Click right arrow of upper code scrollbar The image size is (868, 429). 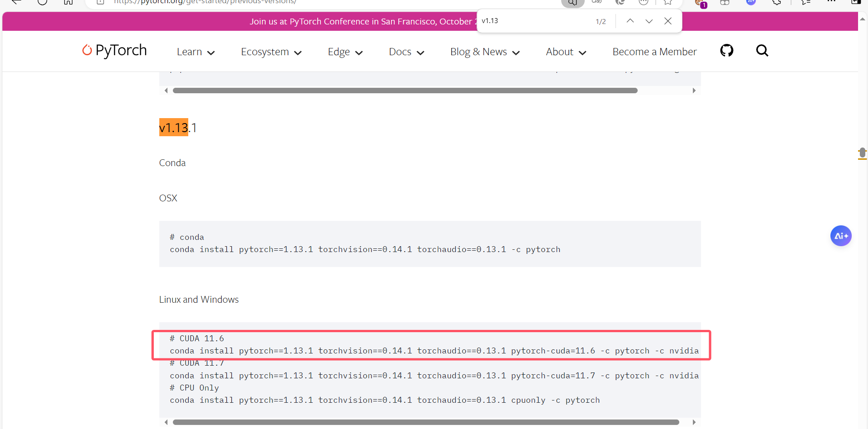click(694, 91)
